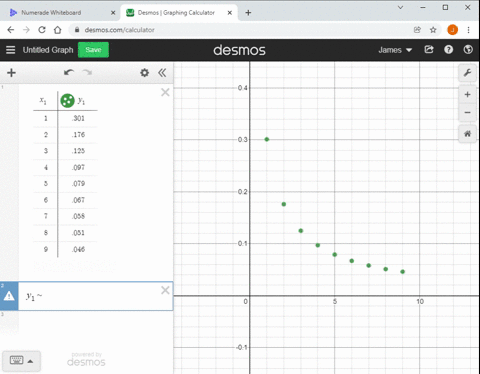Delete the table with its X
Viewport: 480px width, 374px height.
tap(165, 92)
